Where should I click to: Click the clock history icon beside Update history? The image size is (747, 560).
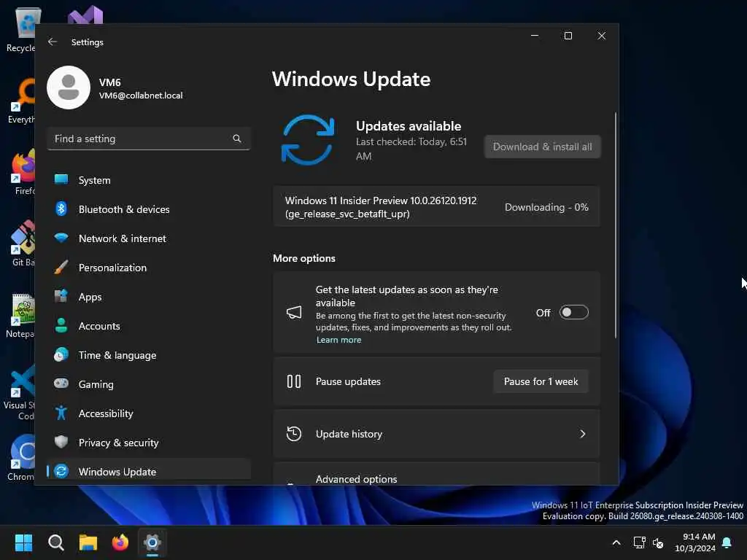[294, 434]
